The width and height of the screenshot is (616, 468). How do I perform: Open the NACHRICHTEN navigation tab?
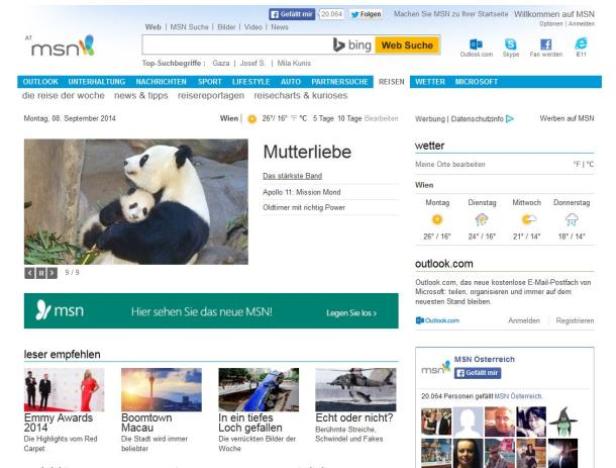pos(161,82)
